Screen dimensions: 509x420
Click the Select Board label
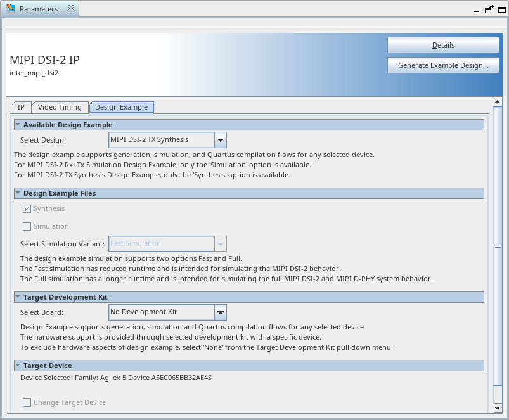42,312
